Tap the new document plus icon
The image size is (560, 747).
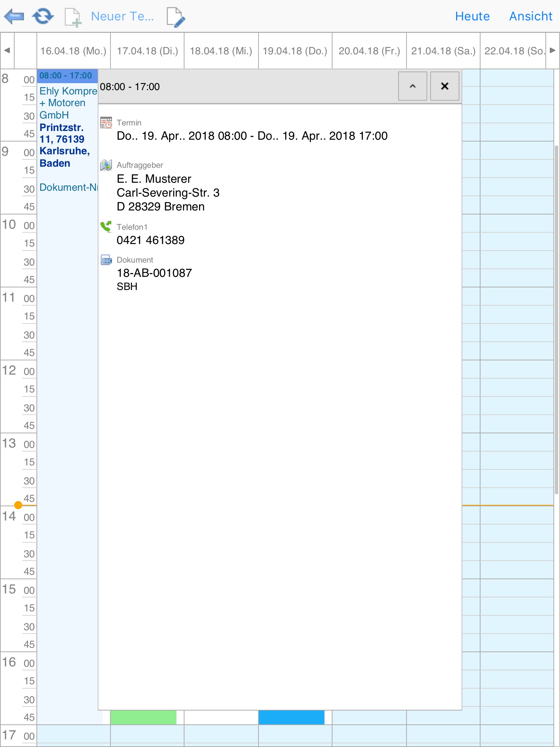[73, 17]
